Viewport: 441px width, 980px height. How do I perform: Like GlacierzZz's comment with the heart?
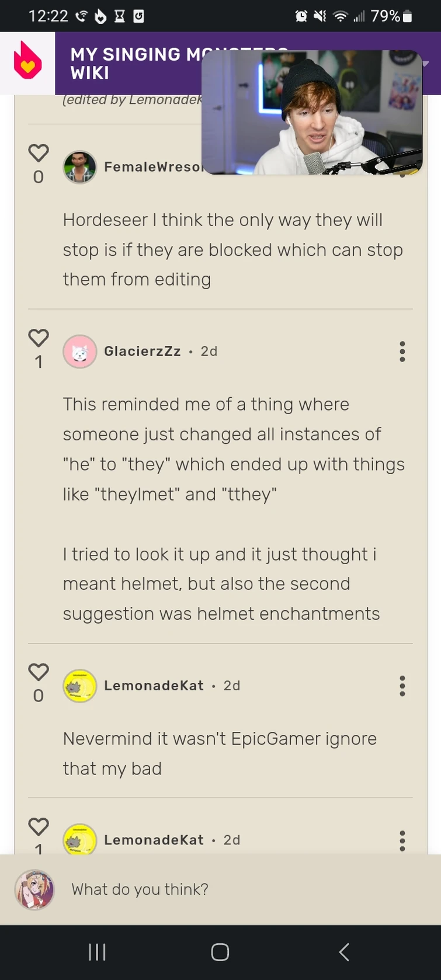pyautogui.click(x=39, y=339)
